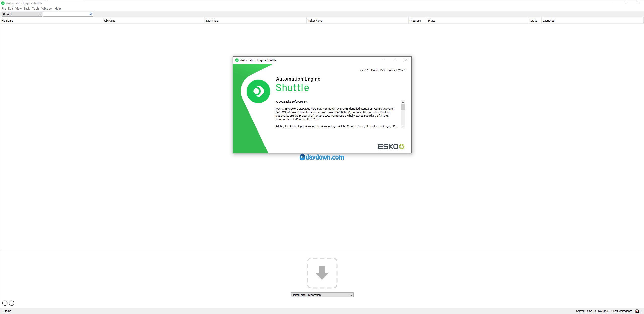Sort by Progress column header
Screen dimensions: 644x314
pyautogui.click(x=418, y=21)
